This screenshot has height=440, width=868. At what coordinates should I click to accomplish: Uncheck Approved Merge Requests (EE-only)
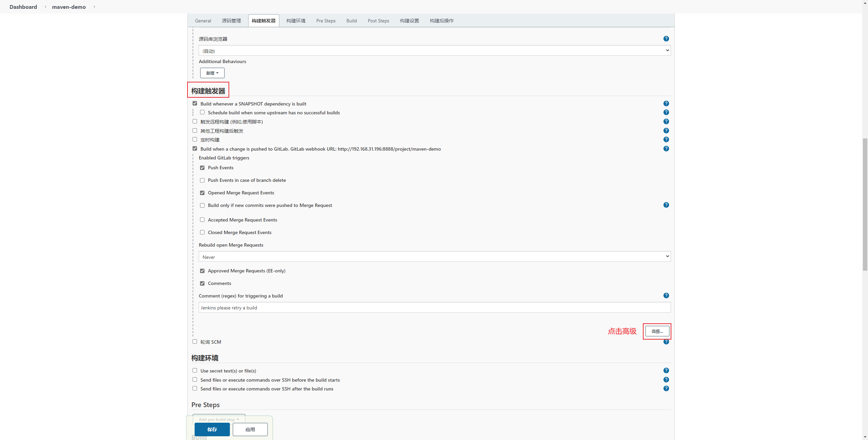[x=202, y=271]
